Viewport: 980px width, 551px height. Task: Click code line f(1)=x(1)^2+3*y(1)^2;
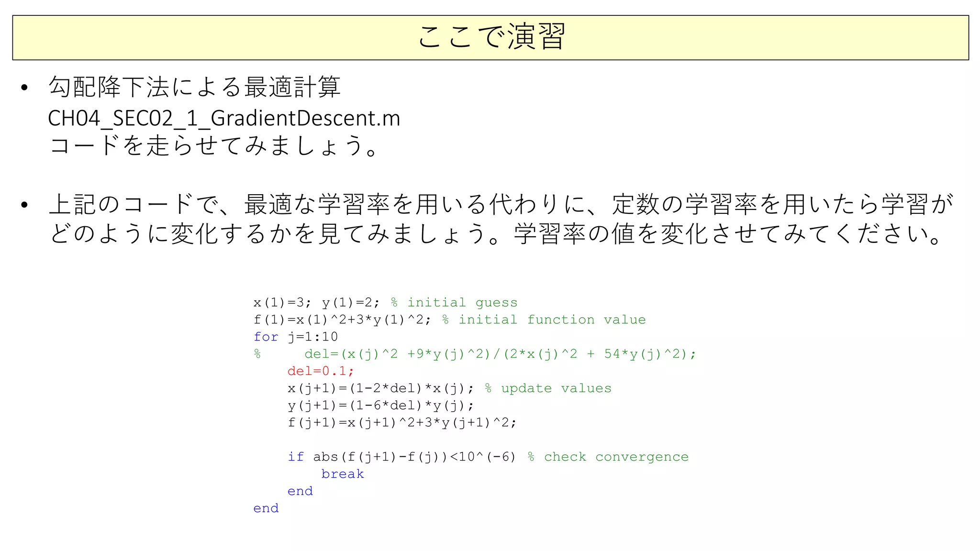tap(342, 320)
